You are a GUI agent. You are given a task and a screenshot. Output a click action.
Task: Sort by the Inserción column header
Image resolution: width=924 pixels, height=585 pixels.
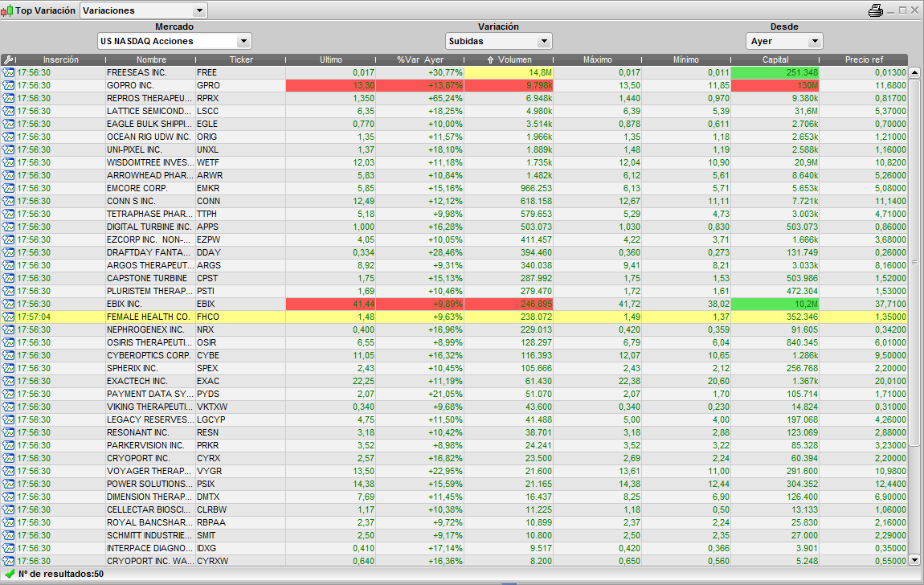(x=61, y=59)
